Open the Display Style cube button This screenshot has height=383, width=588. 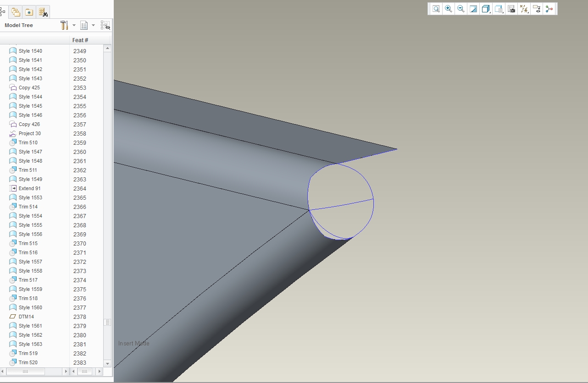486,9
